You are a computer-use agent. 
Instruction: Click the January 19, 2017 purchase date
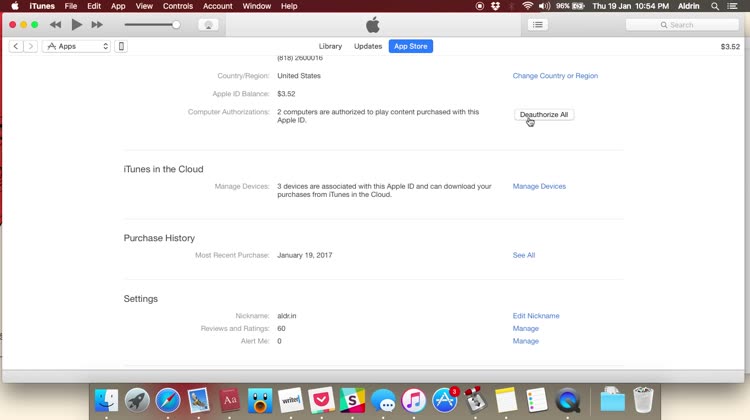click(x=305, y=255)
